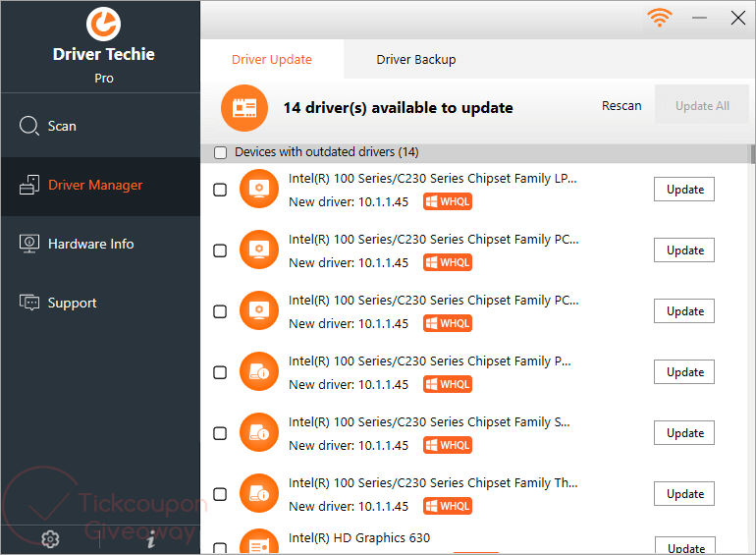The image size is (756, 555).
Task: Open Scan in the sidebar
Action: point(100,126)
